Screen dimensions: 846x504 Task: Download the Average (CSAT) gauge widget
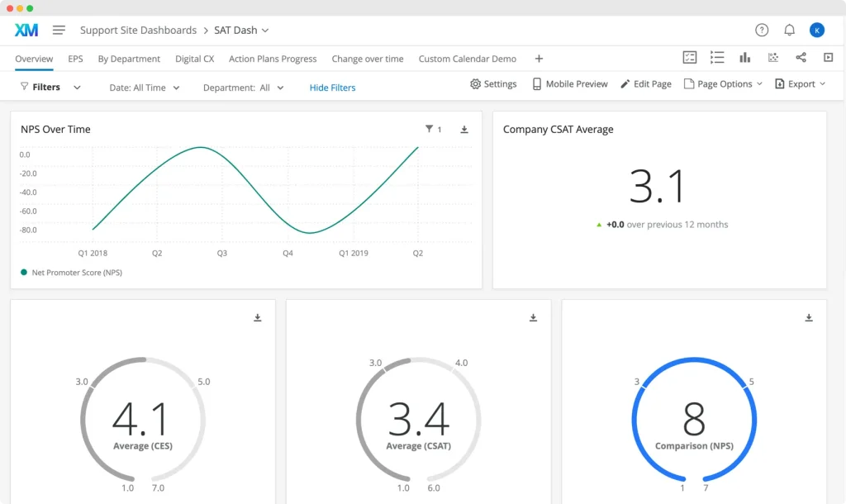click(533, 318)
